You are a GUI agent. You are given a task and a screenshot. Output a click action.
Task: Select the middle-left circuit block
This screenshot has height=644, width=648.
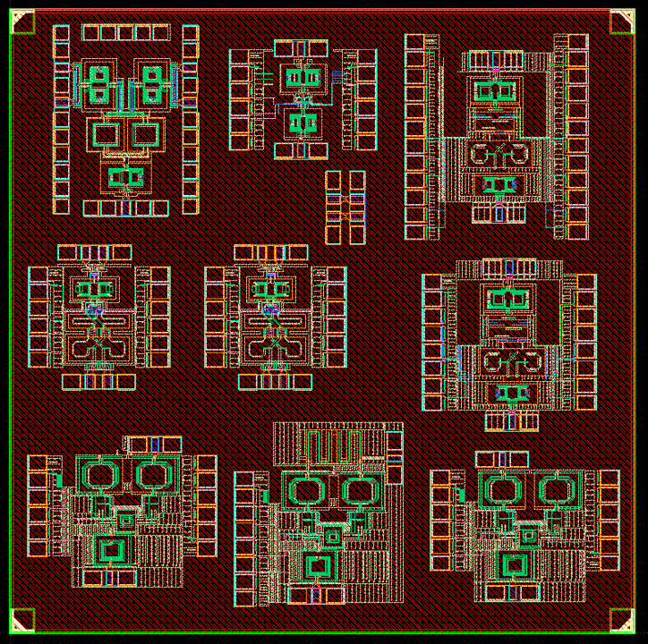coord(98,317)
